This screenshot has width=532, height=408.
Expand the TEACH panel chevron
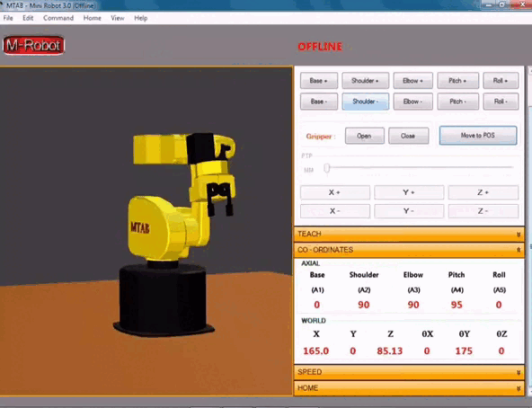point(519,235)
